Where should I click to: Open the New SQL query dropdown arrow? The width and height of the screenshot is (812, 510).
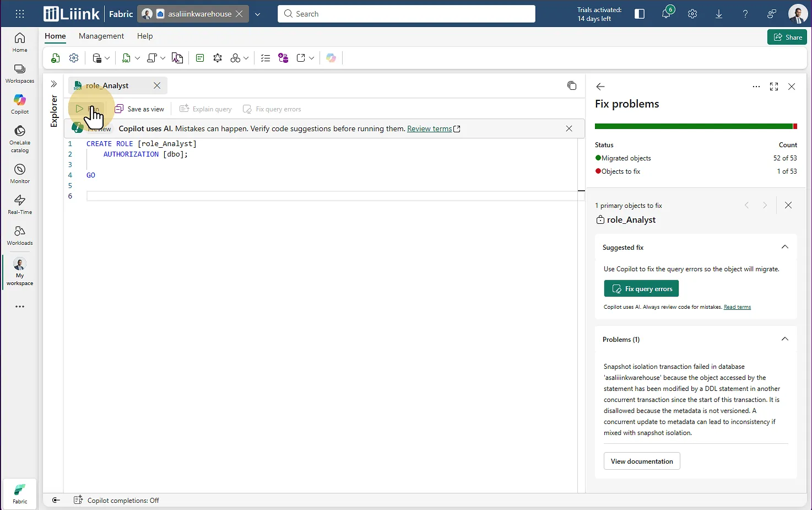137,58
